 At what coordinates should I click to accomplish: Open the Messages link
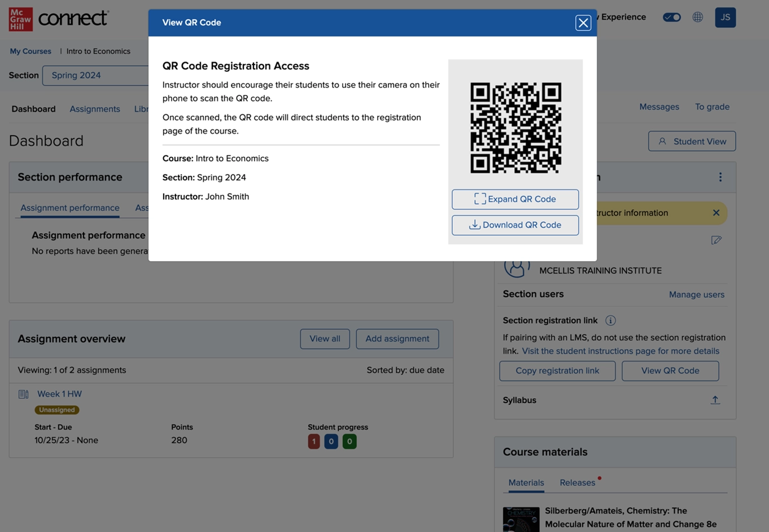(x=659, y=107)
